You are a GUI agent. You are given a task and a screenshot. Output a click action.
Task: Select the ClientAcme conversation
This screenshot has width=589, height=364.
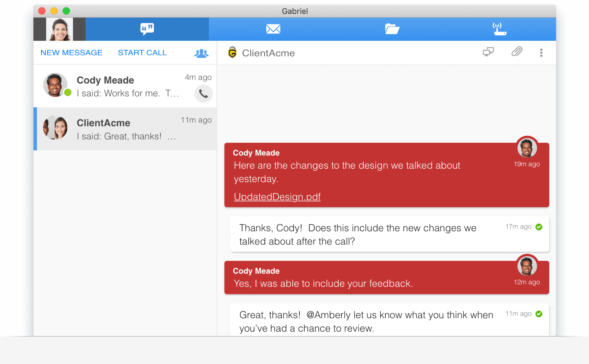click(125, 129)
